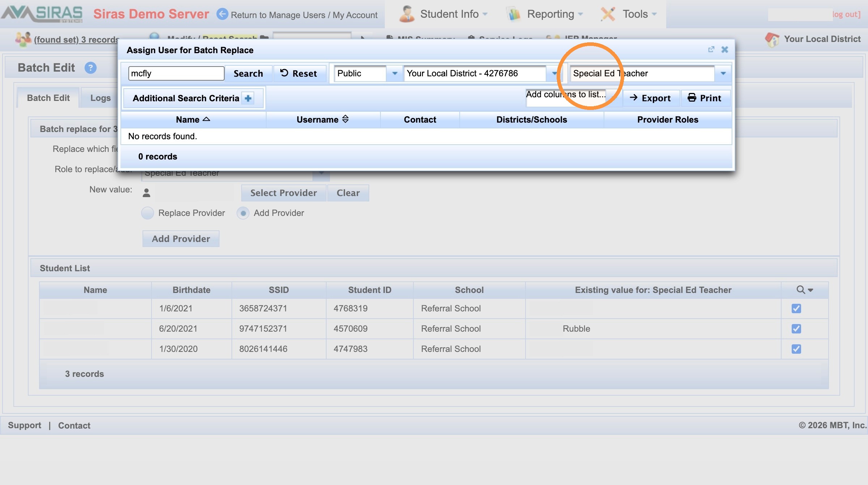Click the Provider Roles column header
Image resolution: width=868 pixels, height=485 pixels.
[x=668, y=119]
